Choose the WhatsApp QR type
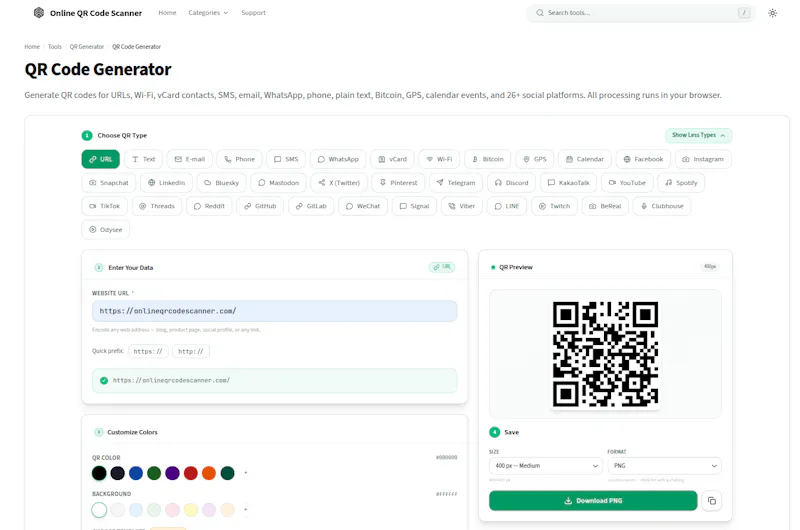Viewport: 800px width, 530px height. 338,159
